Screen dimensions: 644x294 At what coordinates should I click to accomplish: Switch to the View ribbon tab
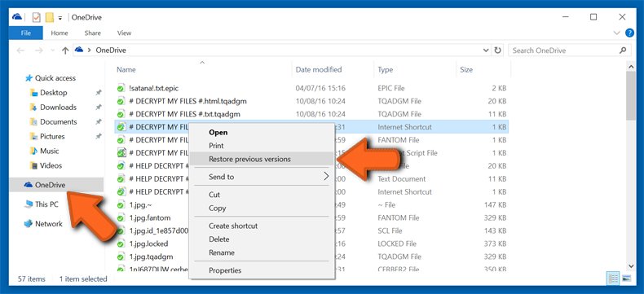pyautogui.click(x=124, y=33)
